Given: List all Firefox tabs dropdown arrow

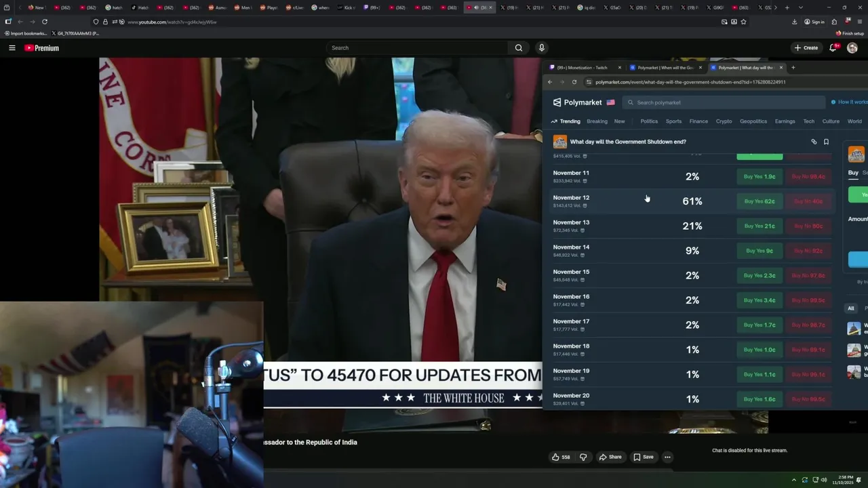Looking at the screenshot, I should (x=801, y=7).
